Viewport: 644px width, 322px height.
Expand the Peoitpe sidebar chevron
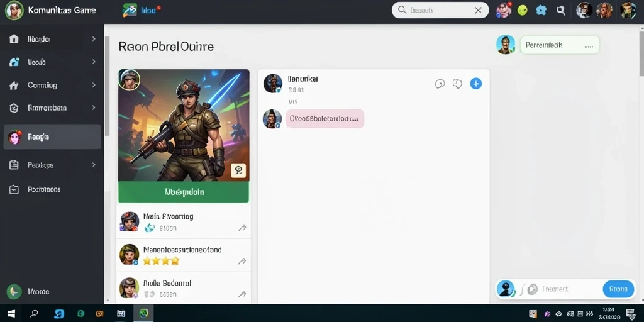click(x=94, y=165)
